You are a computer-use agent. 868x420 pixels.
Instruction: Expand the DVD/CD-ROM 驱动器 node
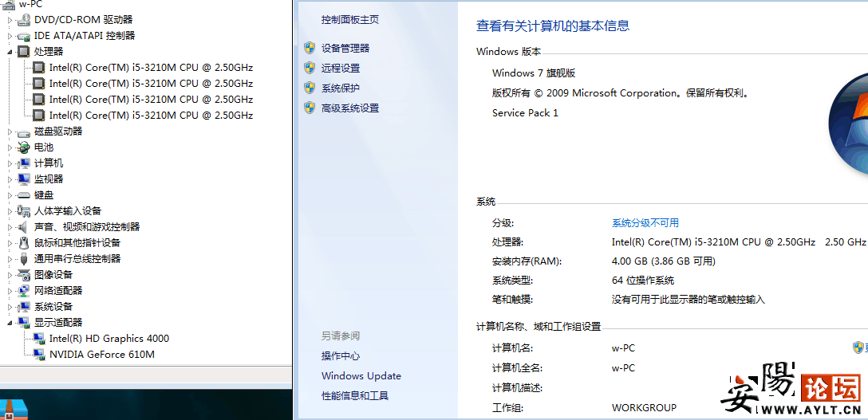click(10, 20)
